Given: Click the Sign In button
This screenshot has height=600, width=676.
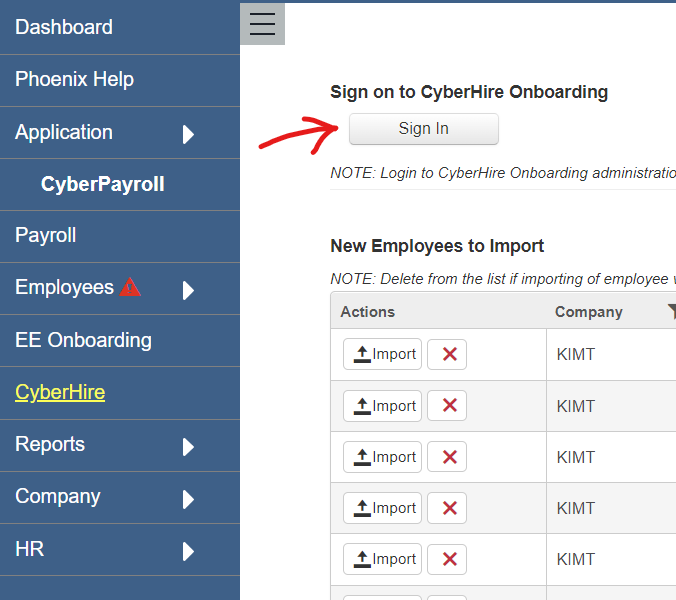Looking at the screenshot, I should pos(424,129).
